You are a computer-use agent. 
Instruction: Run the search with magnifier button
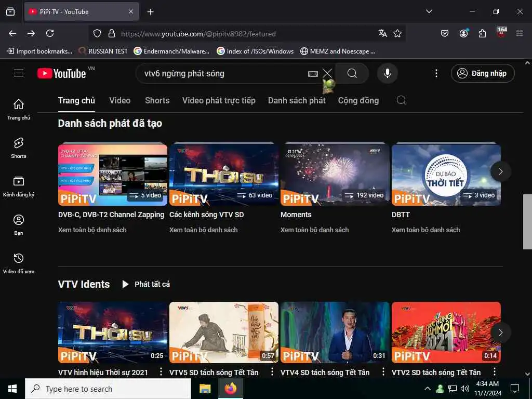(352, 73)
